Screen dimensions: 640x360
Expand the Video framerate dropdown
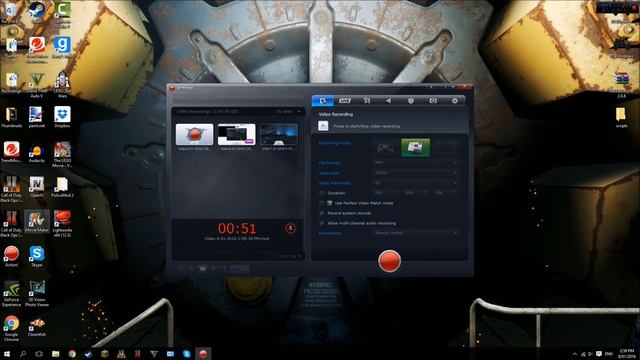point(416,183)
